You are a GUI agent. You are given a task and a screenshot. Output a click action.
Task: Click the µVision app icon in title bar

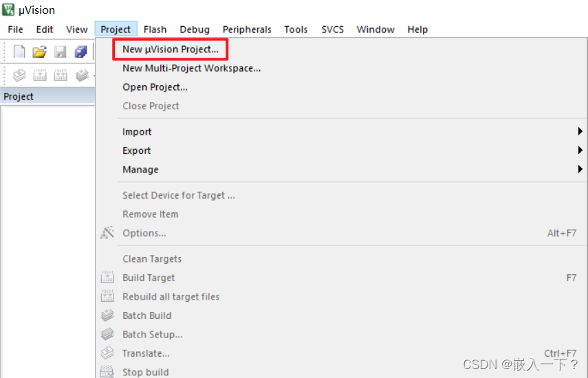click(x=8, y=10)
